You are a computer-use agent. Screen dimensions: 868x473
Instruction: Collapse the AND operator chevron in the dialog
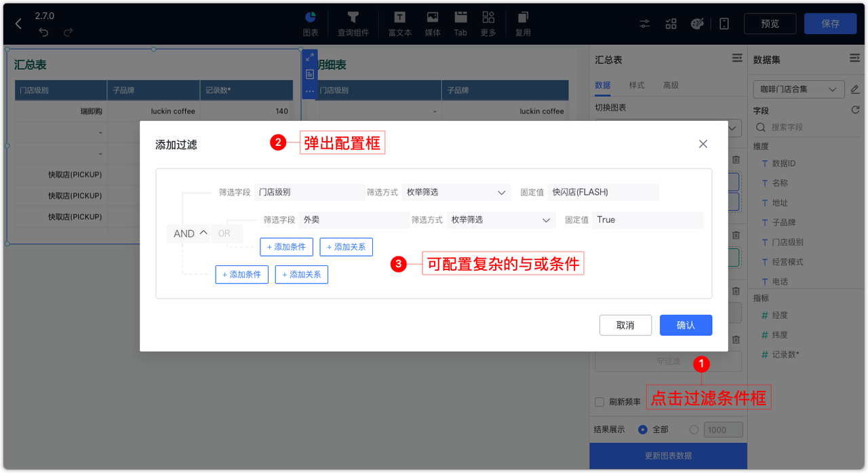pos(202,233)
